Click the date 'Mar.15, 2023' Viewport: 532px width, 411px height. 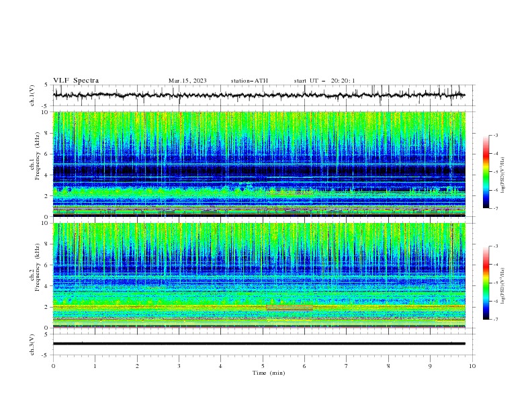(187, 81)
